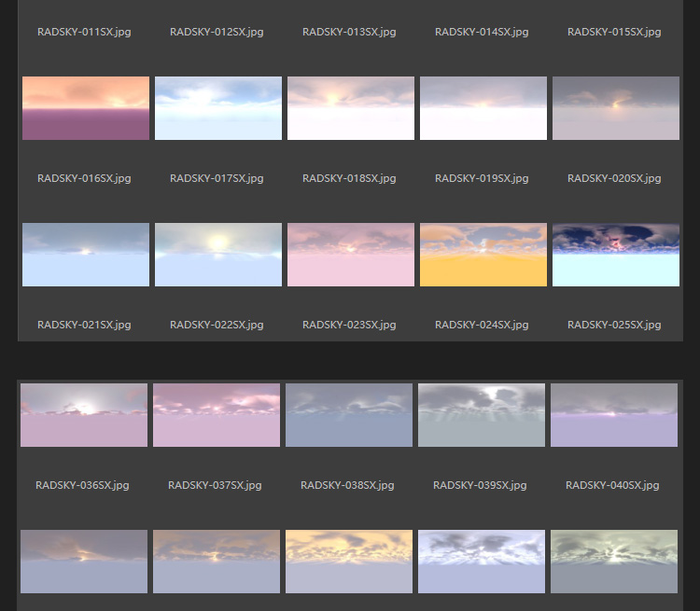The height and width of the screenshot is (611, 700).
Task: Open the RADSKY-020SX.jpg gray sky thumbnail
Action: pyautogui.click(x=616, y=108)
